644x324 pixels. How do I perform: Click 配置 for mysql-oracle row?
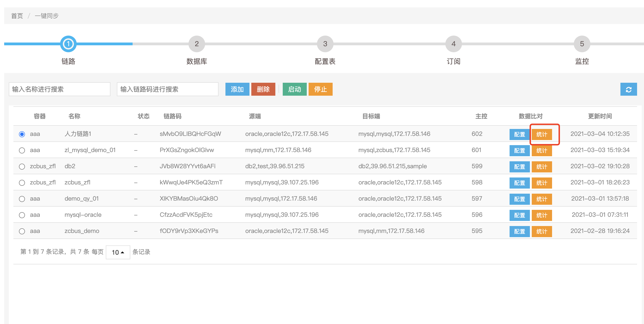(x=519, y=215)
